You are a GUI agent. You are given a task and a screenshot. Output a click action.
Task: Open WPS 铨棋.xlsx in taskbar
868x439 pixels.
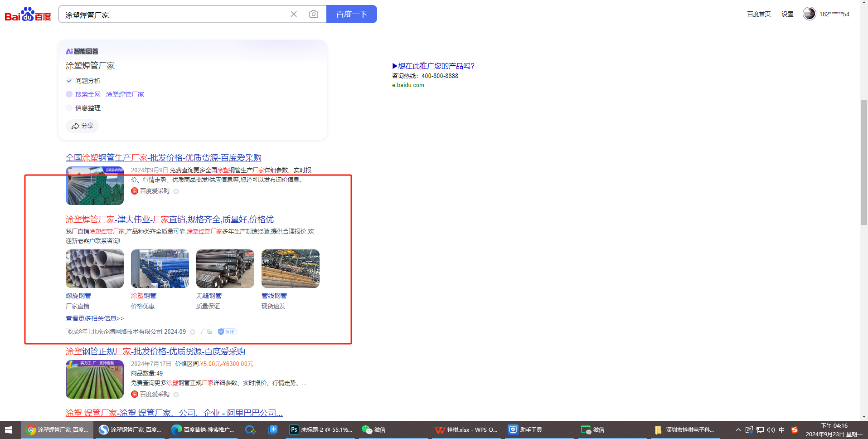(466, 429)
